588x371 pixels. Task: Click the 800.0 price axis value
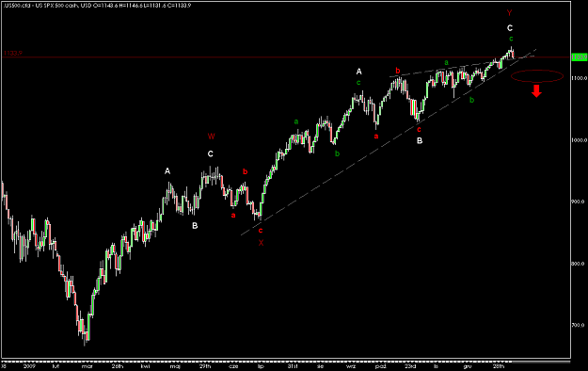(578, 264)
